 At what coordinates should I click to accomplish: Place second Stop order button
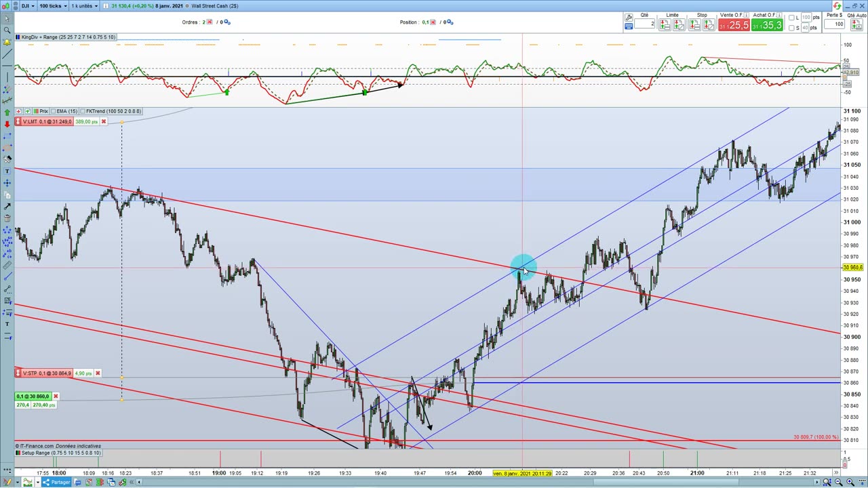coord(709,25)
